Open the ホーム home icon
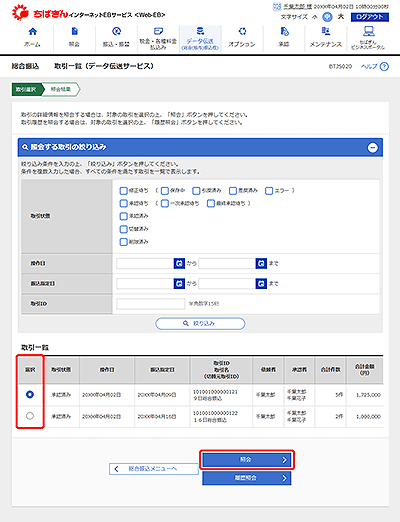The image size is (400, 522). point(33,32)
